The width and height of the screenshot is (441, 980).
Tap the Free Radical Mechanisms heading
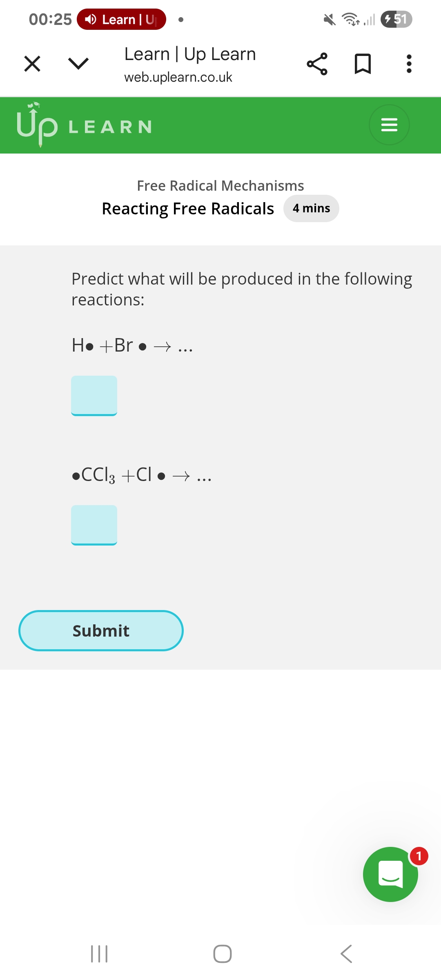[220, 186]
